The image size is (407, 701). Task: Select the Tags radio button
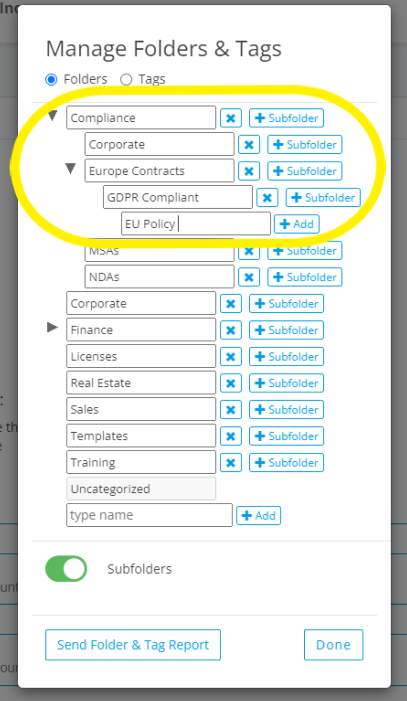126,80
